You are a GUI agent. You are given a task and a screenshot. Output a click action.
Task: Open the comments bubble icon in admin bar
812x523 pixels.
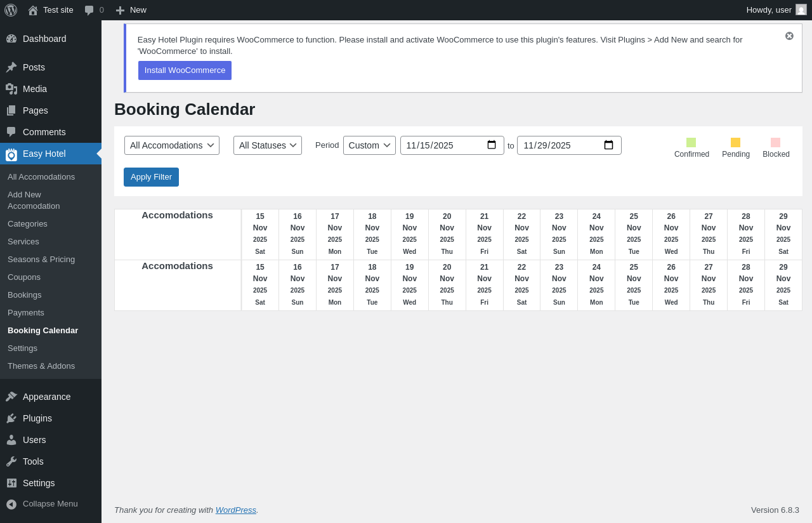89,10
